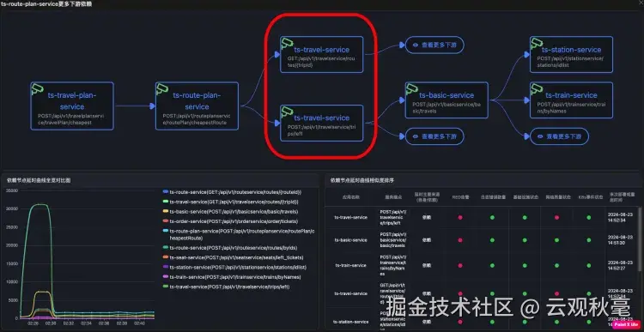Open the ts-station-service topology node

[571, 55]
